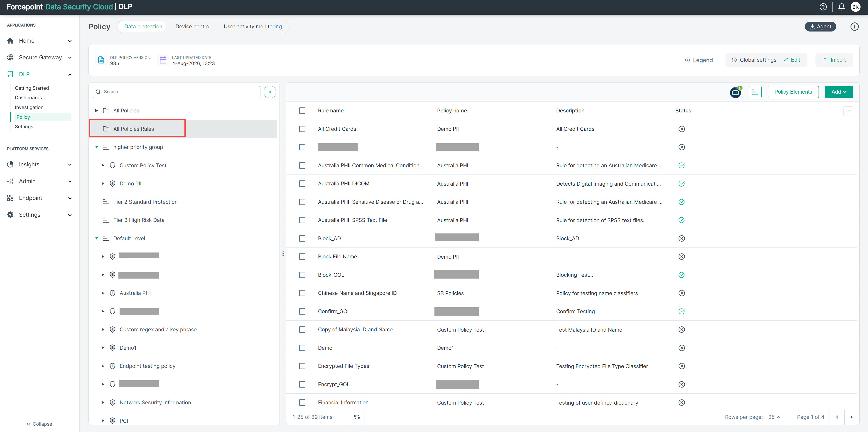Open the Rows per page dropdown
Image resolution: width=868 pixels, height=432 pixels.
[774, 417]
